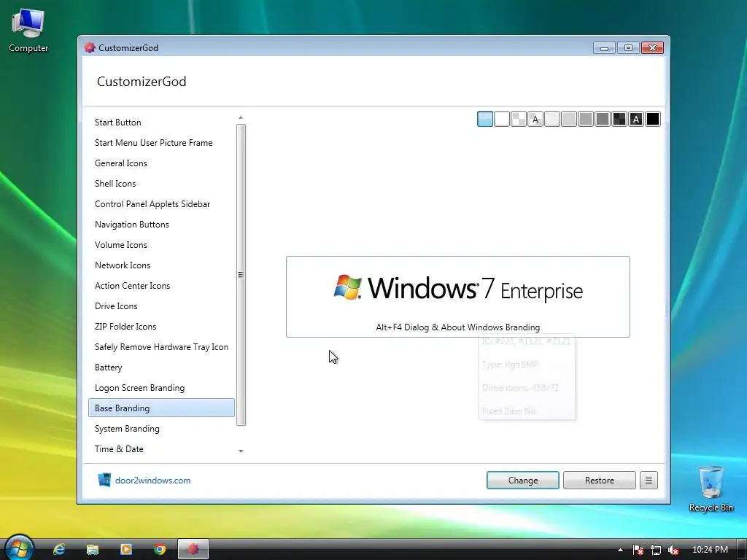The width and height of the screenshot is (747, 560).
Task: Click the door2windows logo icon
Action: [104, 480]
